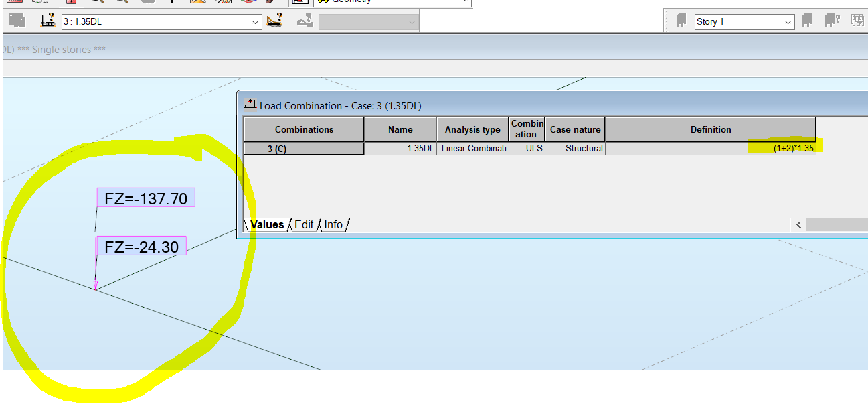Click the load translate icon right of case dropdown
Viewport: 868px width, 404px height.
pos(305,21)
